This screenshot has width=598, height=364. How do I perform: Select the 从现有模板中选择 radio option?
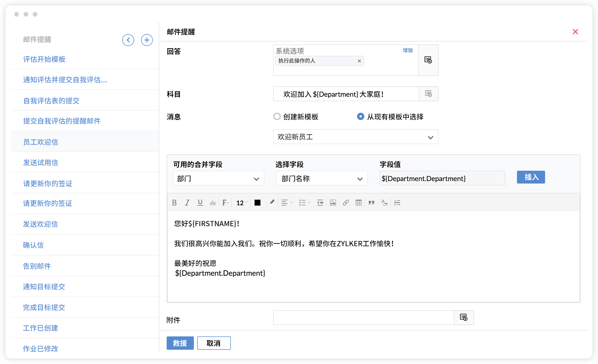tap(360, 117)
